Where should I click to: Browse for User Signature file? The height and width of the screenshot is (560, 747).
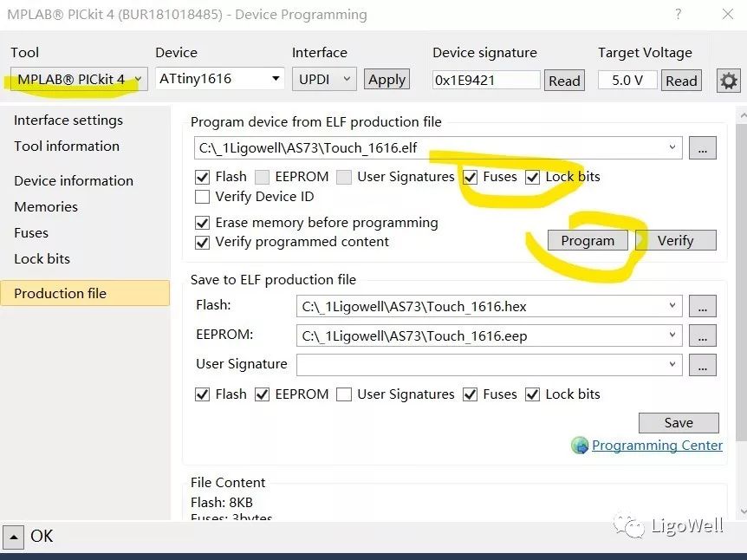pos(702,366)
